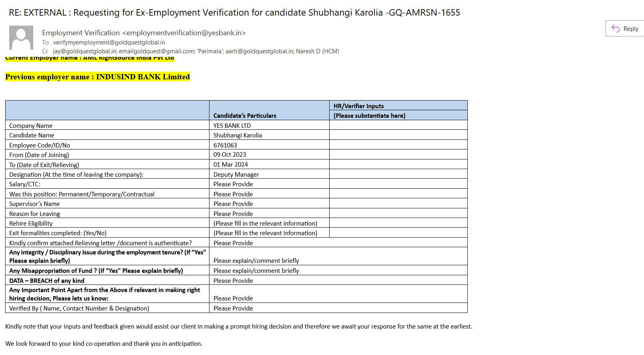Click Cc recipient Naresh D (HCM)
Image resolution: width=644 pixels, height=355 pixels.
(317, 51)
